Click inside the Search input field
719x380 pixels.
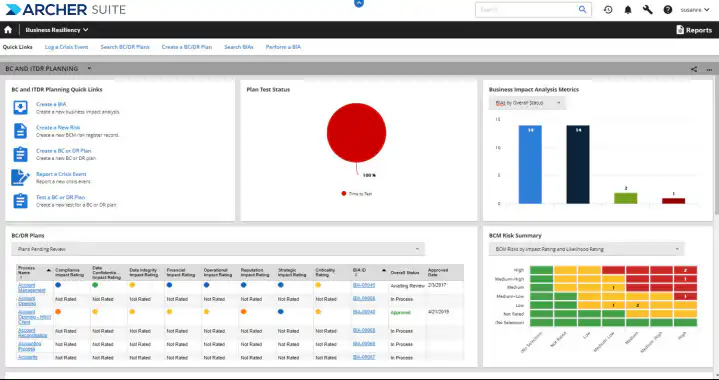[527, 10]
